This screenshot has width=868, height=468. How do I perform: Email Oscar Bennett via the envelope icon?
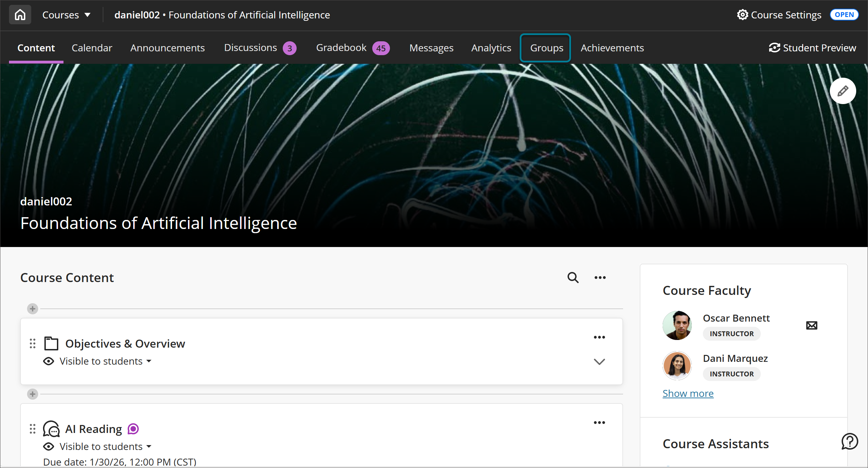coord(812,325)
